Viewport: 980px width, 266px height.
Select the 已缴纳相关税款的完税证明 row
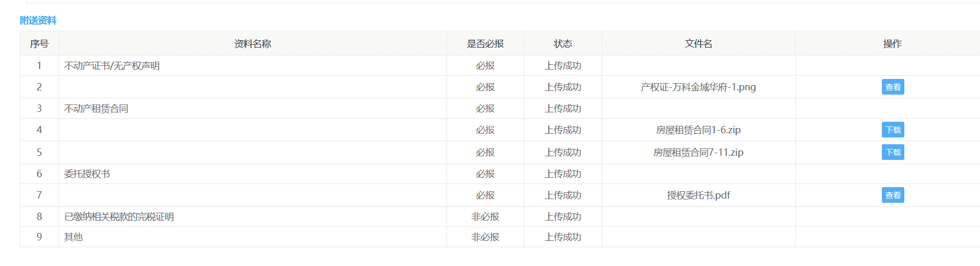[x=119, y=216]
